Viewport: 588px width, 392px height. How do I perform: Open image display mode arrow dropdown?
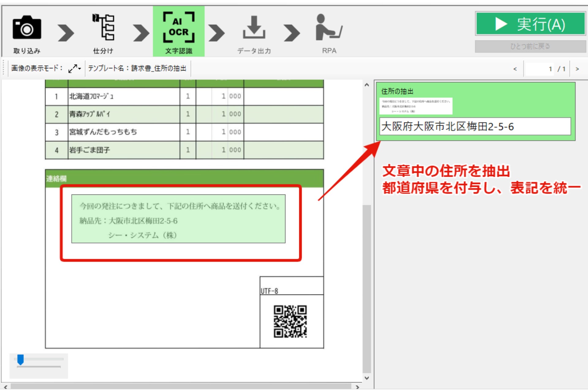(75, 68)
